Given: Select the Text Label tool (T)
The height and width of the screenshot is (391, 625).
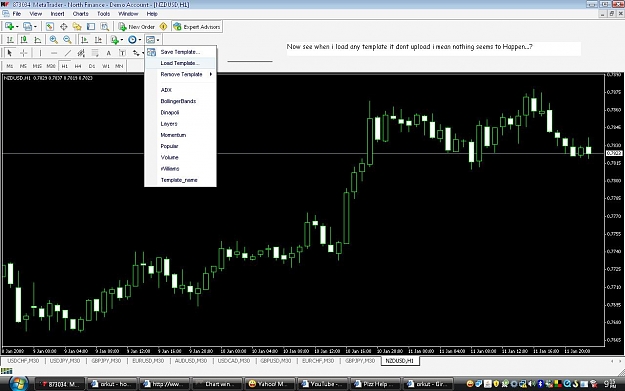Looking at the screenshot, I should pyautogui.click(x=122, y=53).
